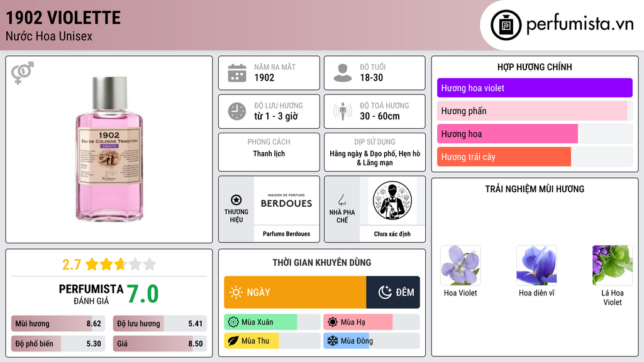Viewport: 644px width, 362px height.
Task: Click the sillage radiating person icon
Action: [x=343, y=112]
